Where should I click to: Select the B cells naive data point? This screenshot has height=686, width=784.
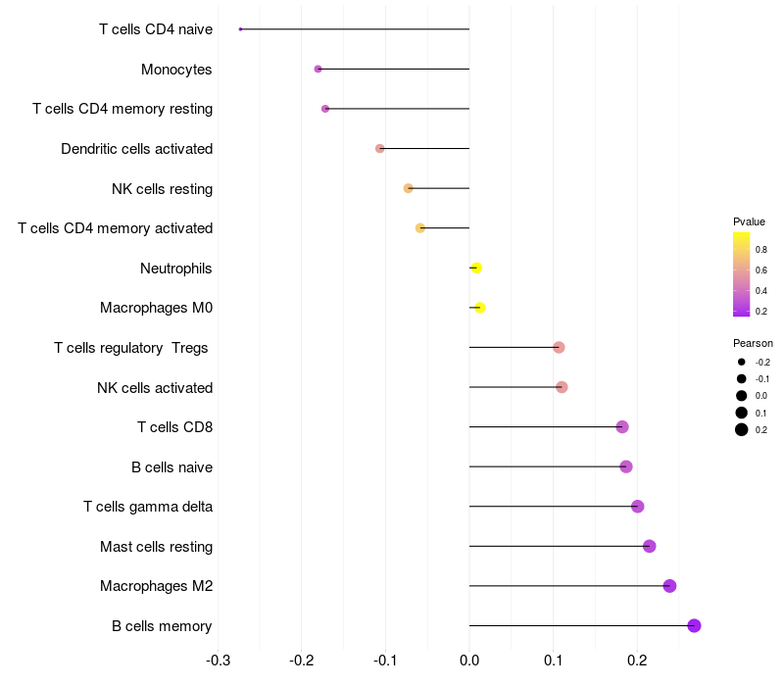pos(626,466)
